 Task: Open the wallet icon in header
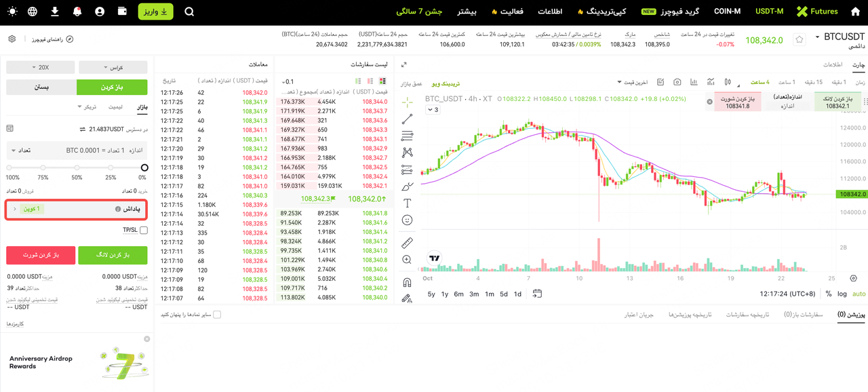[123, 12]
